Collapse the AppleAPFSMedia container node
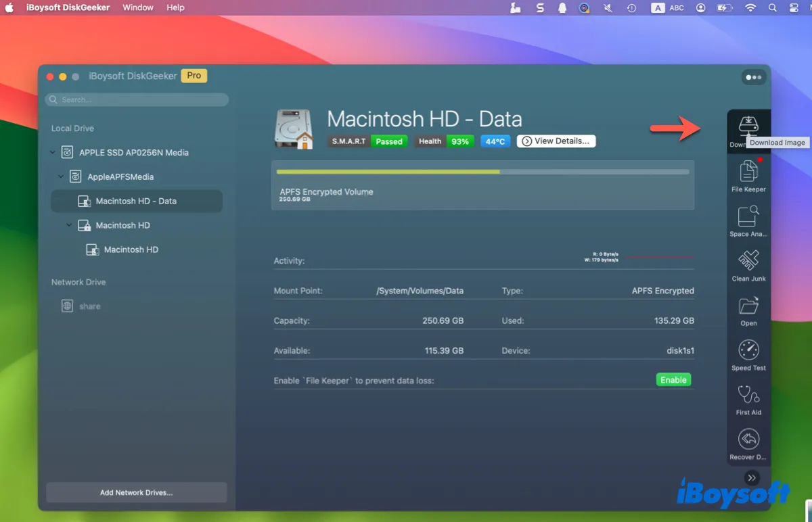The height and width of the screenshot is (522, 812). pos(61,177)
